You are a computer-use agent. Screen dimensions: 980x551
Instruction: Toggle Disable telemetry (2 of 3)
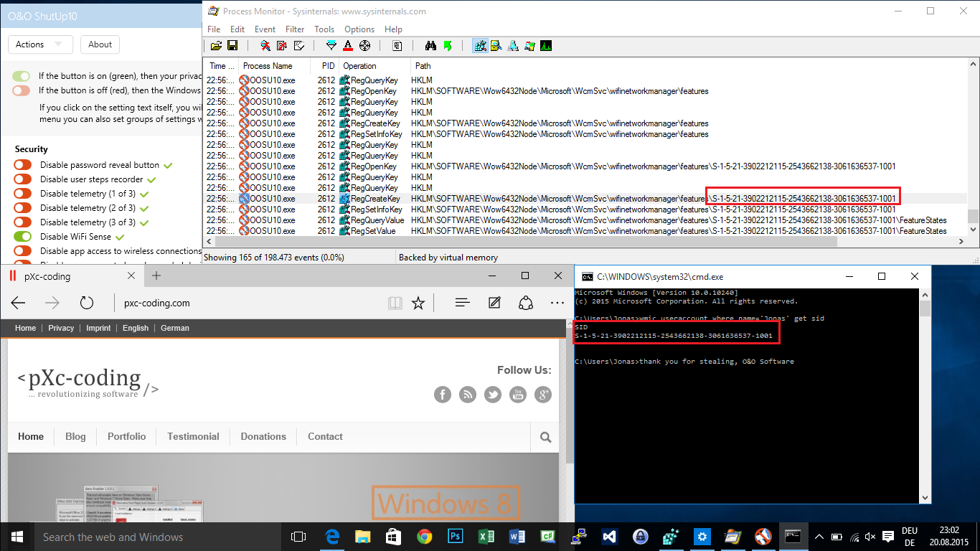pyautogui.click(x=22, y=208)
